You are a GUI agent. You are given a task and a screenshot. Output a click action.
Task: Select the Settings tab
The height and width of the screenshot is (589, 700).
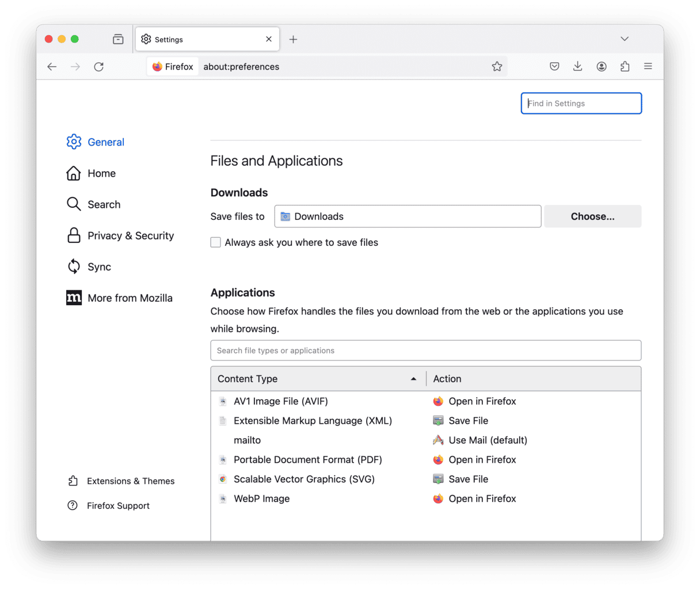tap(207, 39)
